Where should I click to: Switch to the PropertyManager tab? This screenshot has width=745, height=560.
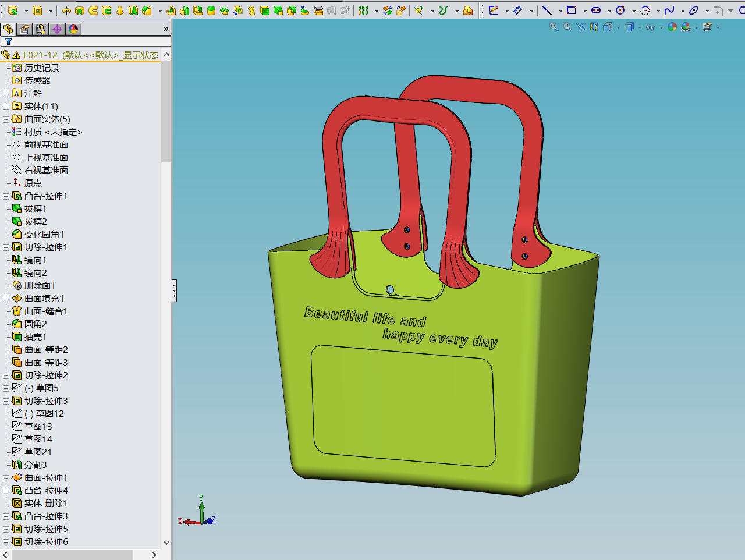(x=24, y=29)
